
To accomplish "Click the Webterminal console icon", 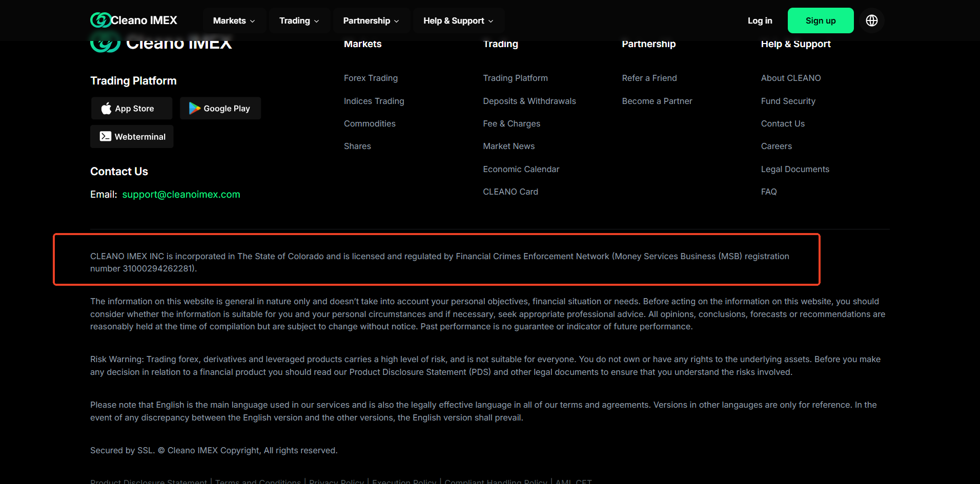I will 106,136.
